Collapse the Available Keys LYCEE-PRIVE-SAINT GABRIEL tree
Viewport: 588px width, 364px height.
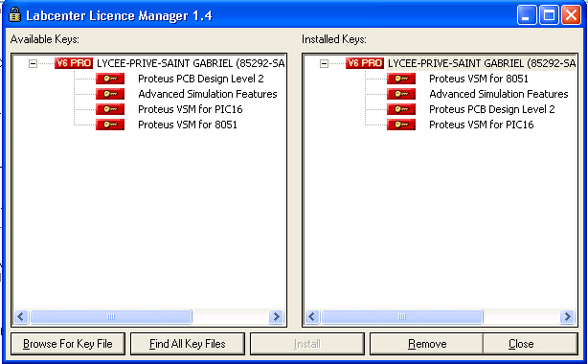pyautogui.click(x=33, y=63)
